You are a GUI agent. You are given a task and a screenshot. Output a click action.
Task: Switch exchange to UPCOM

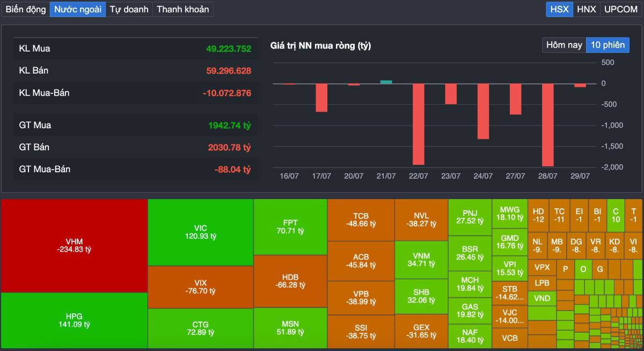(620, 9)
